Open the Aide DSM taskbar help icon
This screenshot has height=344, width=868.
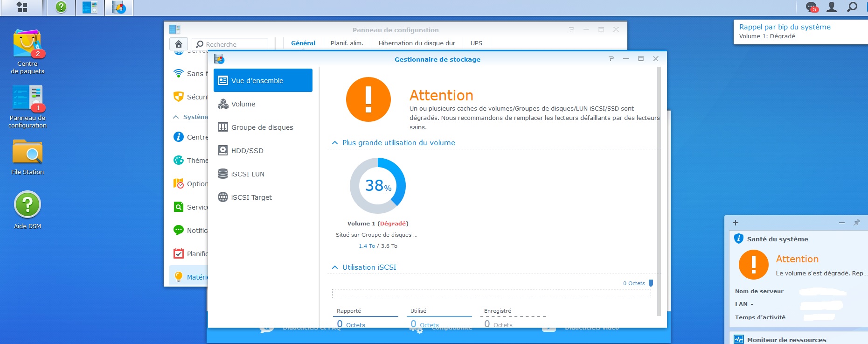(x=61, y=7)
